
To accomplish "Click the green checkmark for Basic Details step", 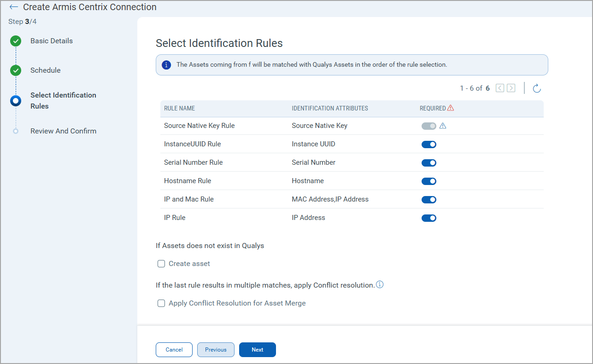I will click(16, 41).
